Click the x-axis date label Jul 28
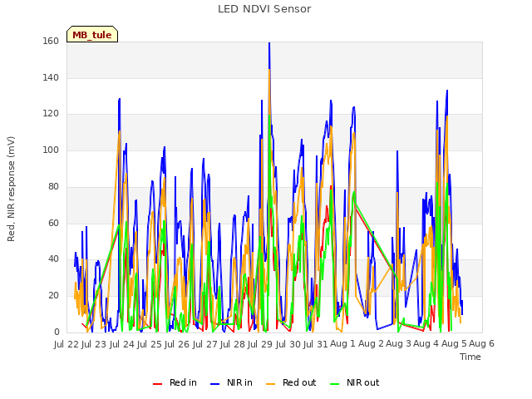 point(233,344)
